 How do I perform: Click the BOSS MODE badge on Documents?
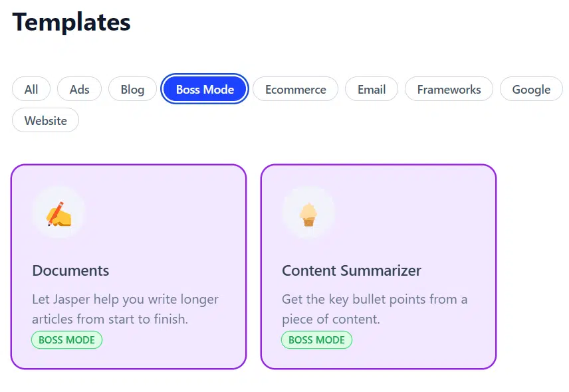(66, 340)
